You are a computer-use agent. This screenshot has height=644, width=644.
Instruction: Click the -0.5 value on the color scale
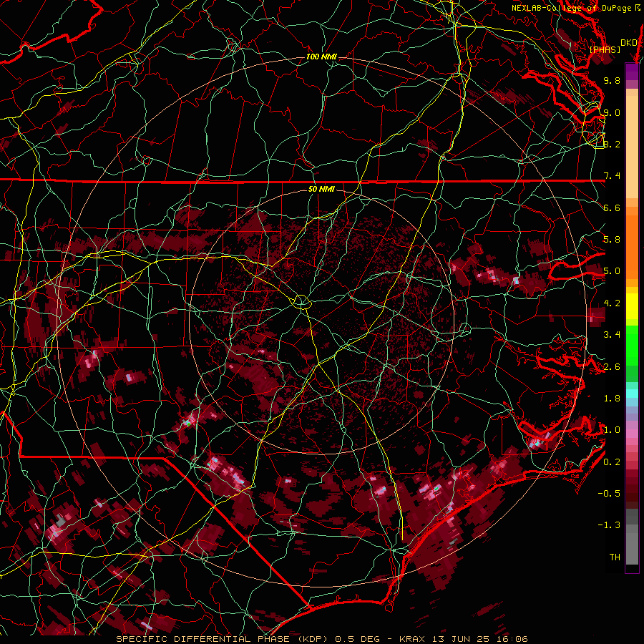[609, 494]
